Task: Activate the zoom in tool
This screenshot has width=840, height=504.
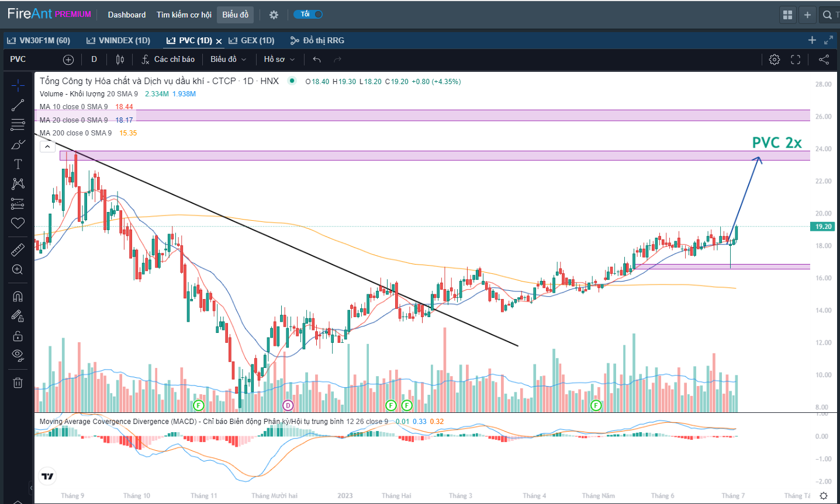Action: click(x=18, y=270)
